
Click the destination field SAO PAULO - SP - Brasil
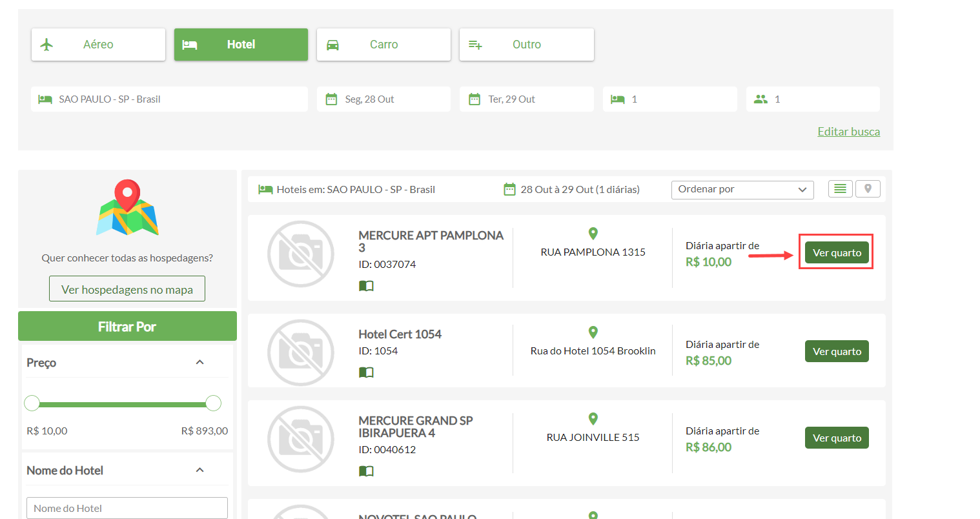169,99
